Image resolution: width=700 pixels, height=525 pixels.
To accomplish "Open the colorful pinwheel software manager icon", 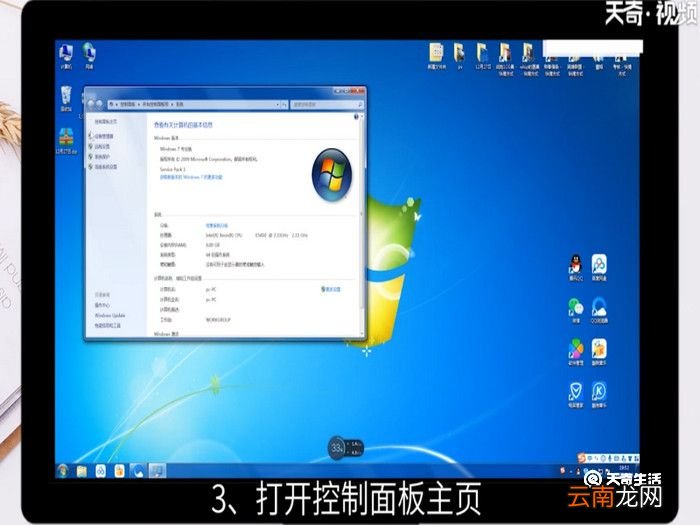I will pyautogui.click(x=575, y=352).
